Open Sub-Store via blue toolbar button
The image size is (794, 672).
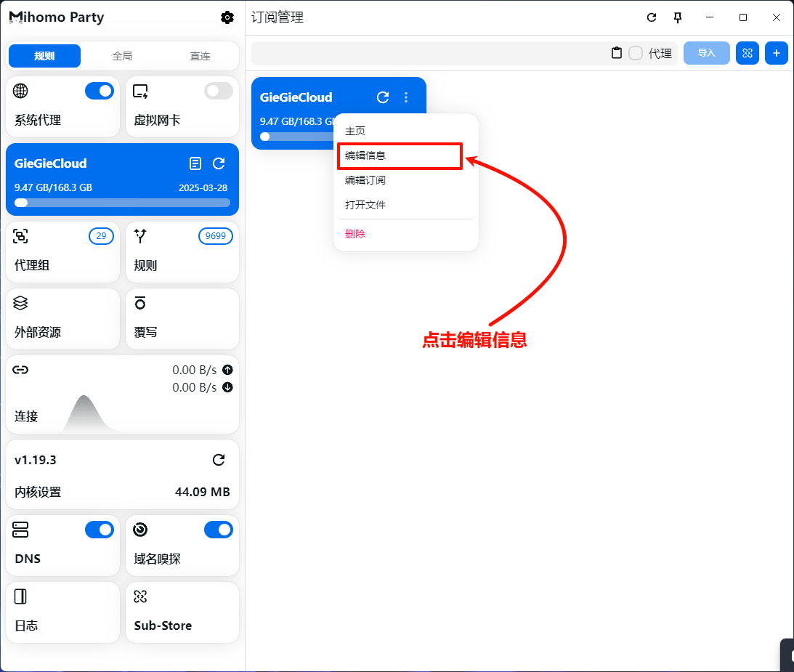tap(748, 53)
